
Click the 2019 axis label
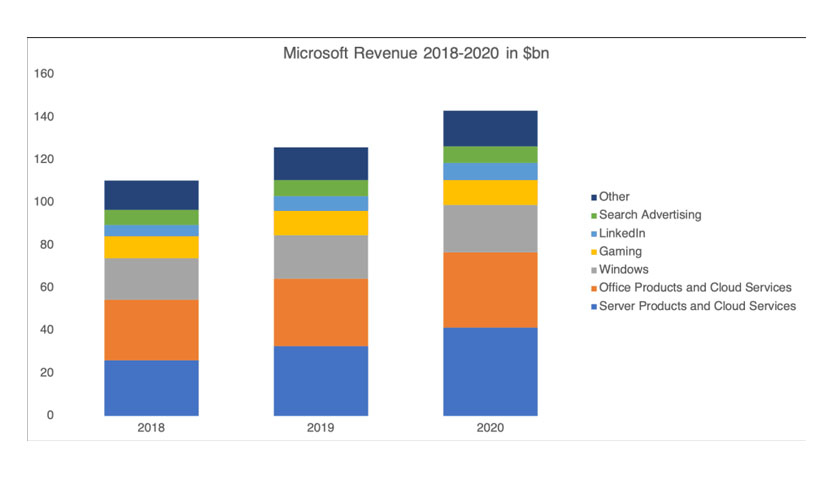click(320, 428)
